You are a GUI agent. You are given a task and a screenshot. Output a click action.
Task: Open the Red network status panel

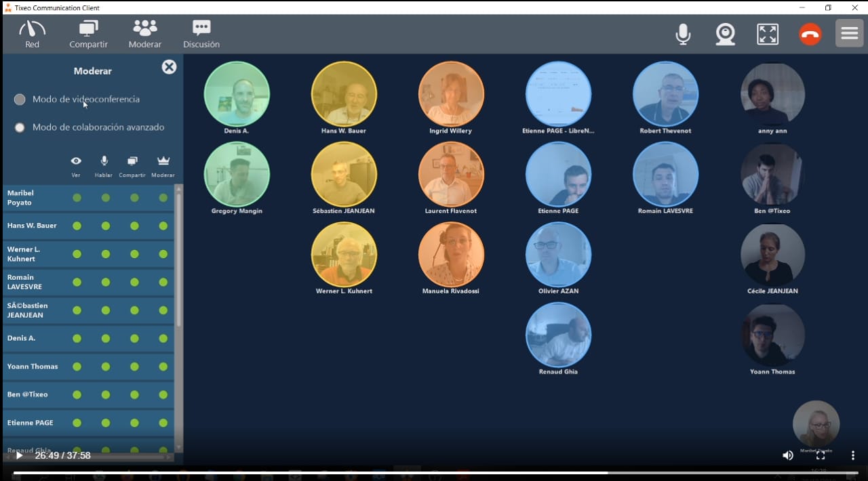pyautogui.click(x=32, y=34)
